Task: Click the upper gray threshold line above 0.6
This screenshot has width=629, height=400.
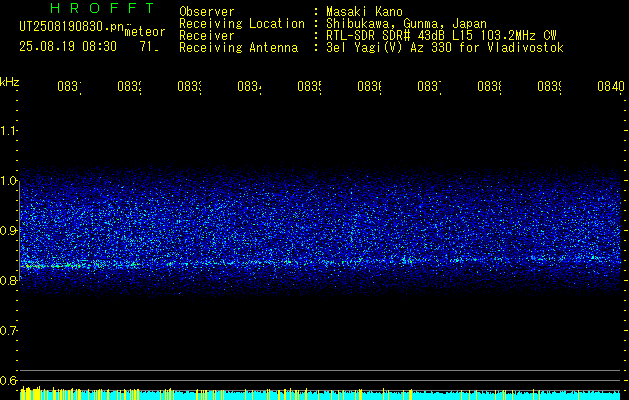Action: click(x=322, y=370)
